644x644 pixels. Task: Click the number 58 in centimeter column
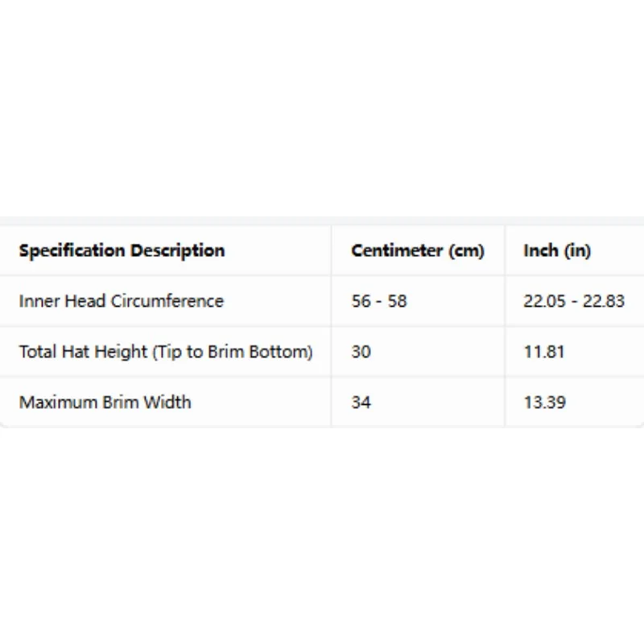click(397, 301)
